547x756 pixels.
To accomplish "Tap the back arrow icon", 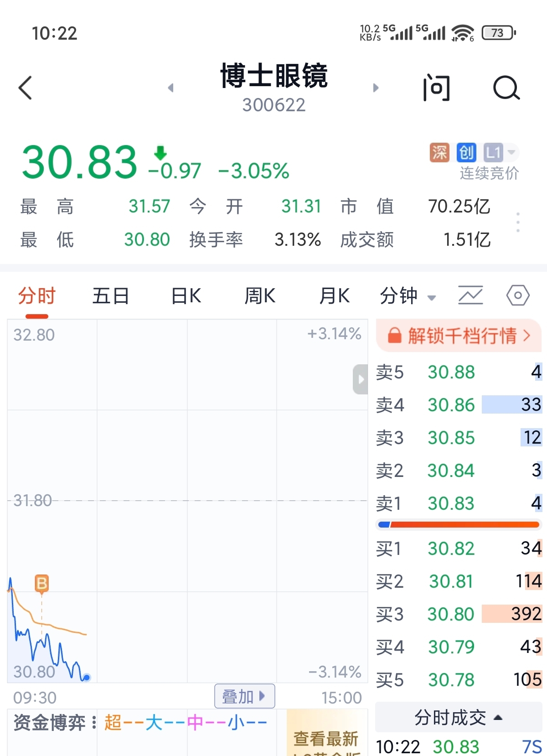I will (26, 88).
